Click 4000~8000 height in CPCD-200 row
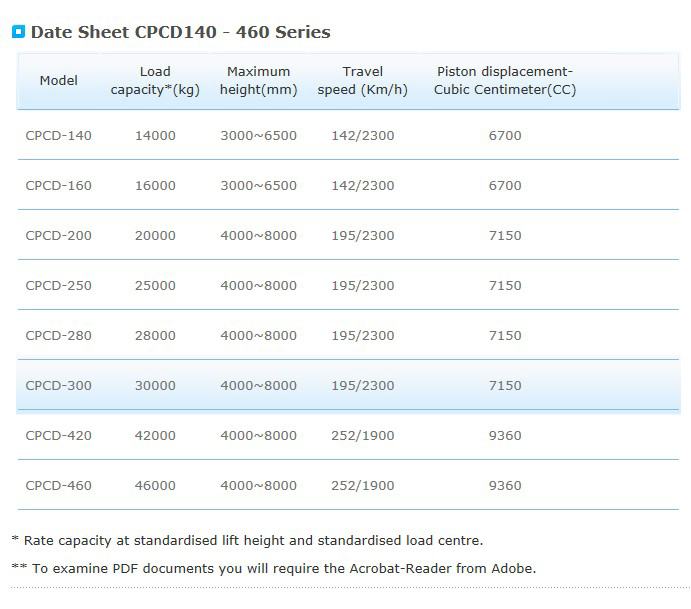 259,235
